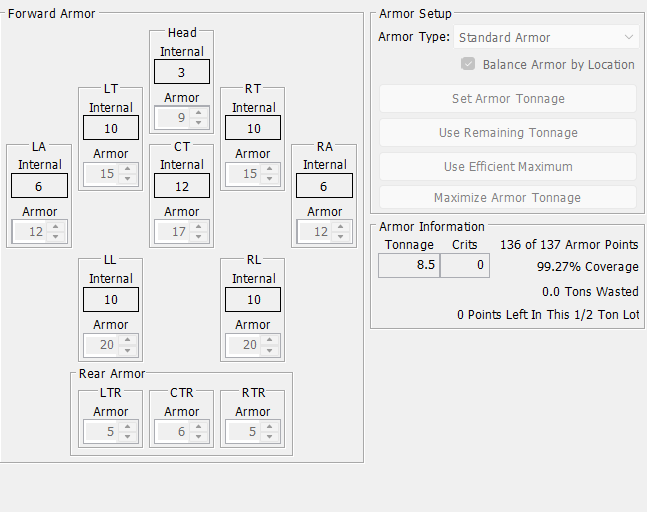The image size is (647, 512).
Task: Click the LT Internal value box
Action: 111,127
